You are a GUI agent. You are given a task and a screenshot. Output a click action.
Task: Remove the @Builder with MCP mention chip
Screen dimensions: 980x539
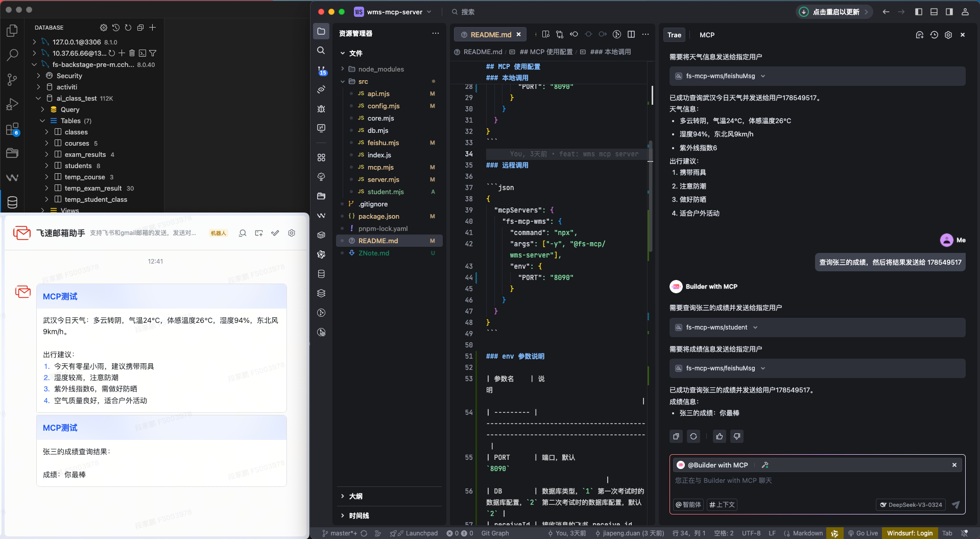pos(954,465)
